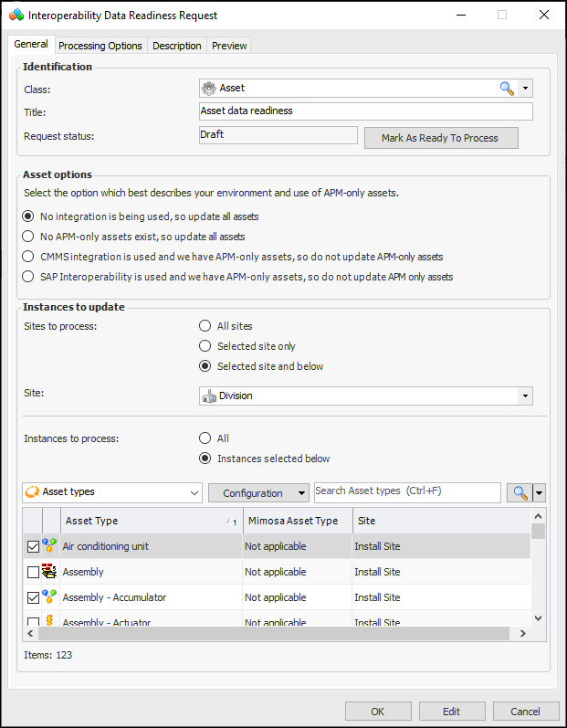
Task: Check the Assembly checkbox
Action: tap(34, 573)
